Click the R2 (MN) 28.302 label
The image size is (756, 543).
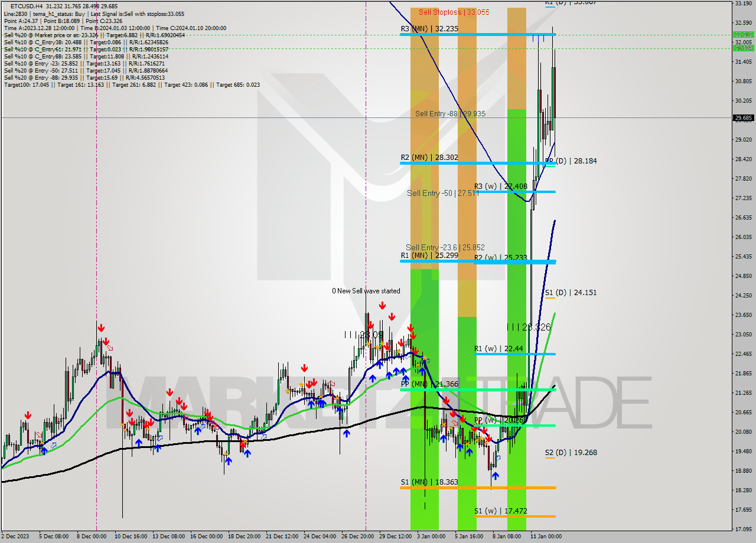click(429, 157)
